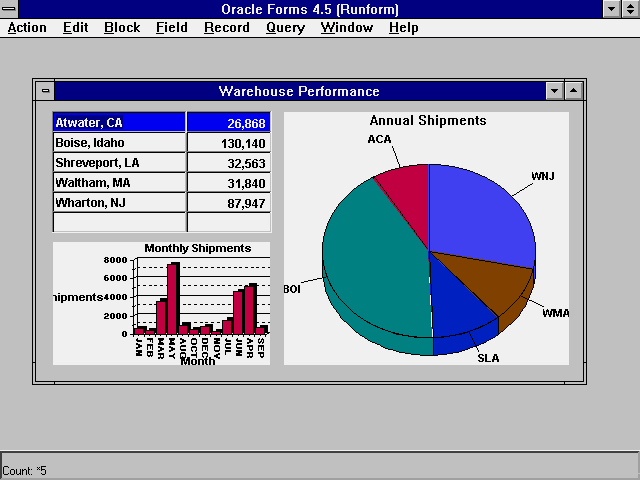Open Warehouse Performance window control menu
The height and width of the screenshot is (480, 640).
pyautogui.click(x=45, y=91)
